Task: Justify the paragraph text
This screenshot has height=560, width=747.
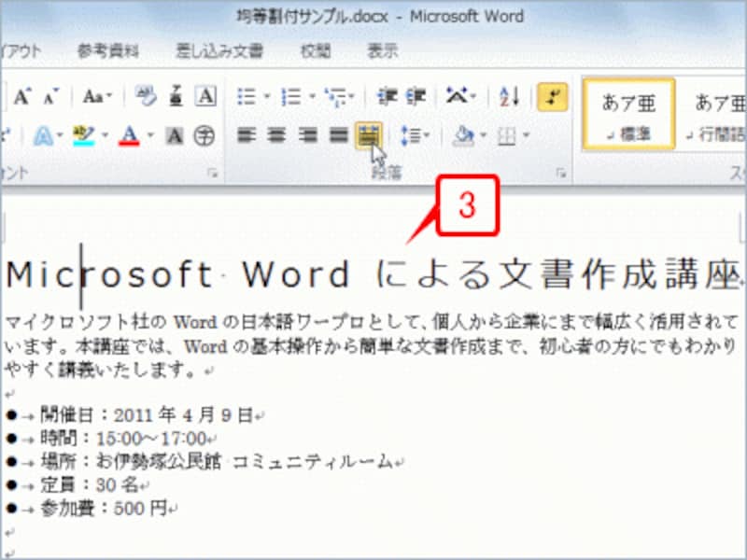Action: (x=338, y=136)
